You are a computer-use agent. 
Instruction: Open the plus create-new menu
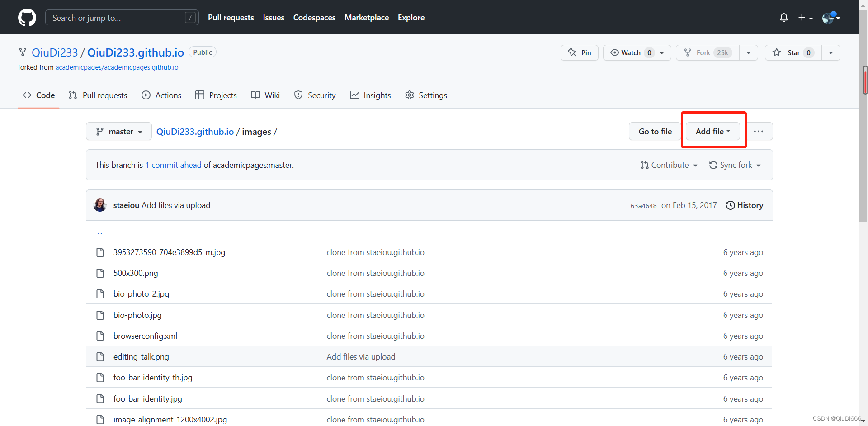coord(806,18)
